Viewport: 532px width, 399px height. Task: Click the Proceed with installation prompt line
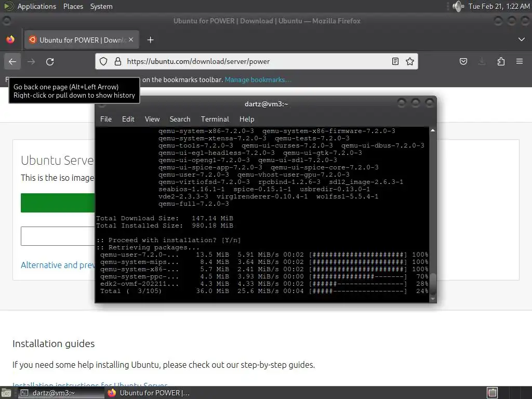click(169, 240)
